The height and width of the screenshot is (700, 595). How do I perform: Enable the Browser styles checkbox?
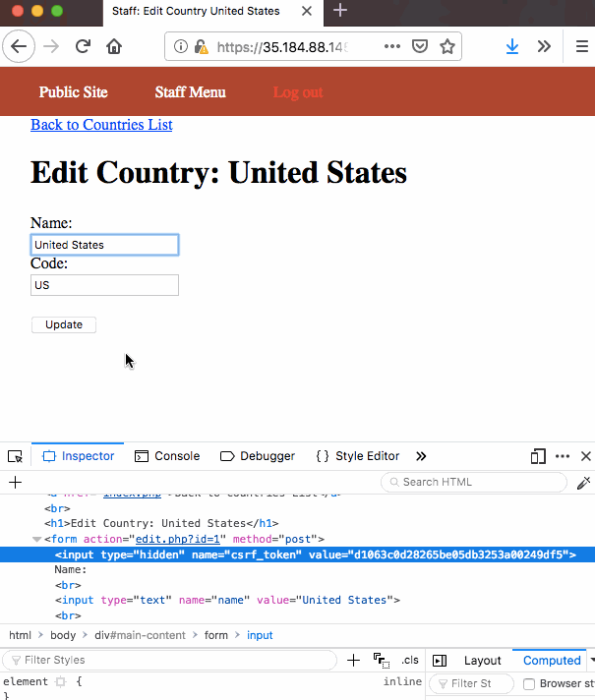(529, 684)
